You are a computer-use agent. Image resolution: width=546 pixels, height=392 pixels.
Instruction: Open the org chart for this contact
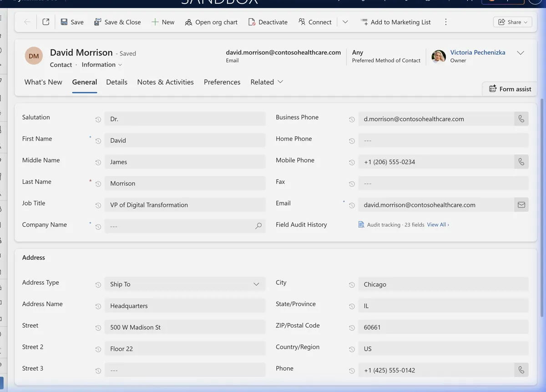[x=211, y=22]
